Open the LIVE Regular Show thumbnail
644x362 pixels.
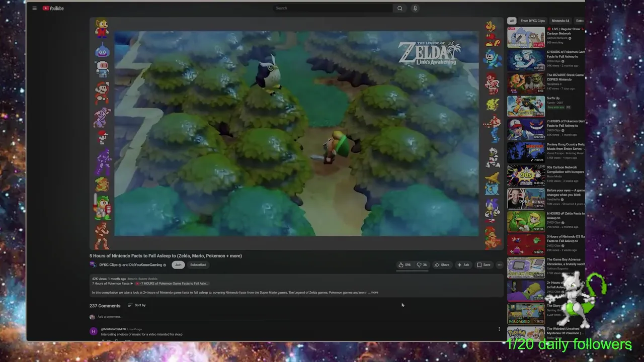526,37
